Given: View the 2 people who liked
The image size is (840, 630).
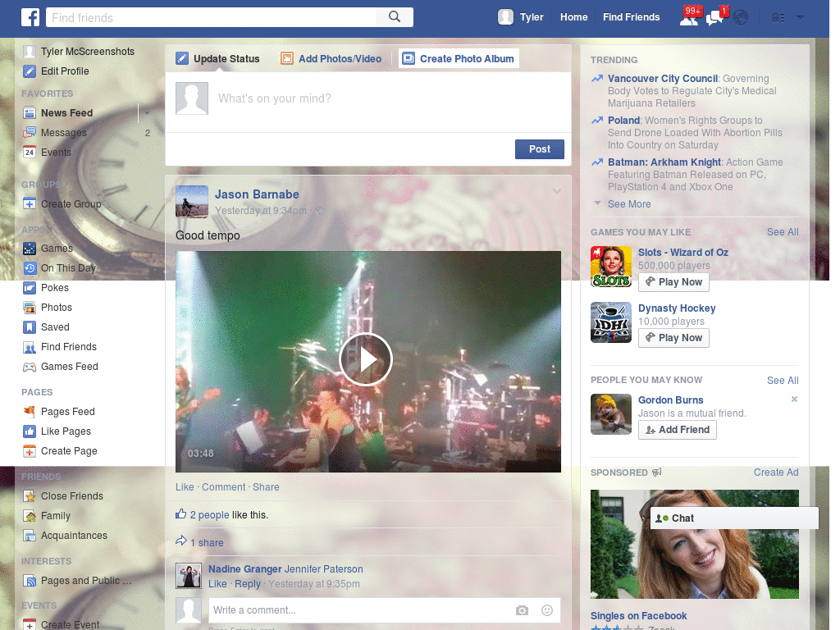Looking at the screenshot, I should tap(209, 515).
